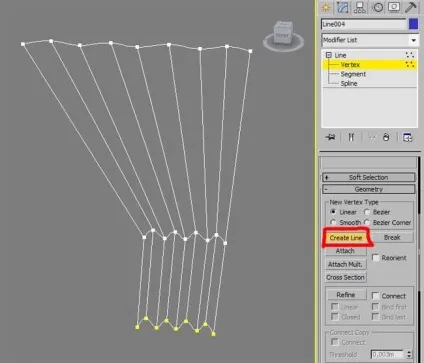Click the Line row sub-object dots icon

pyautogui.click(x=410, y=55)
